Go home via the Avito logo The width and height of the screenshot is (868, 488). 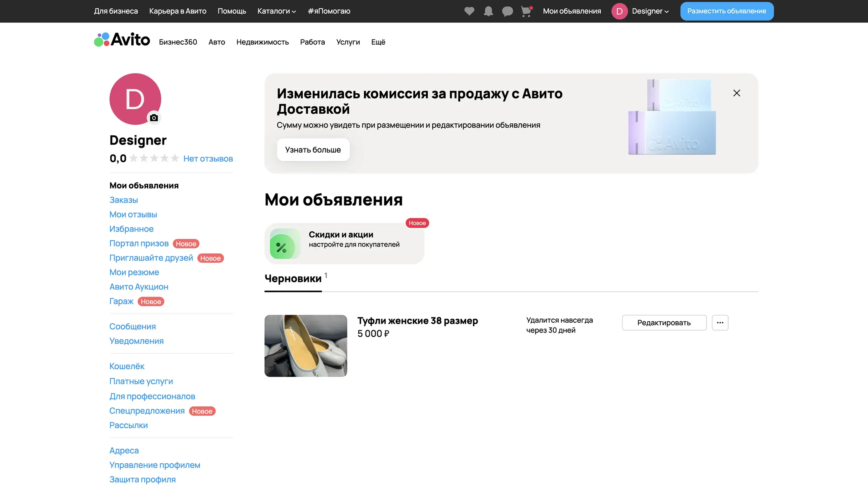click(x=122, y=40)
